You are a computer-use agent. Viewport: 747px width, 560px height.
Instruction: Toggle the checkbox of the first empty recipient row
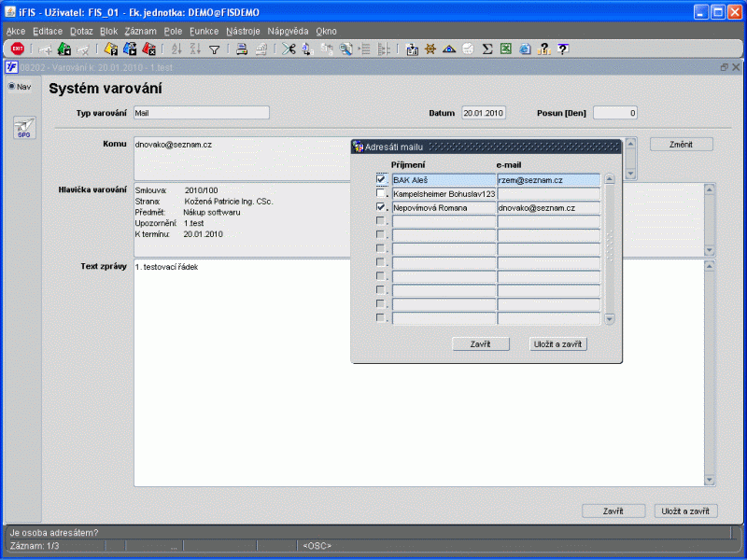381,221
